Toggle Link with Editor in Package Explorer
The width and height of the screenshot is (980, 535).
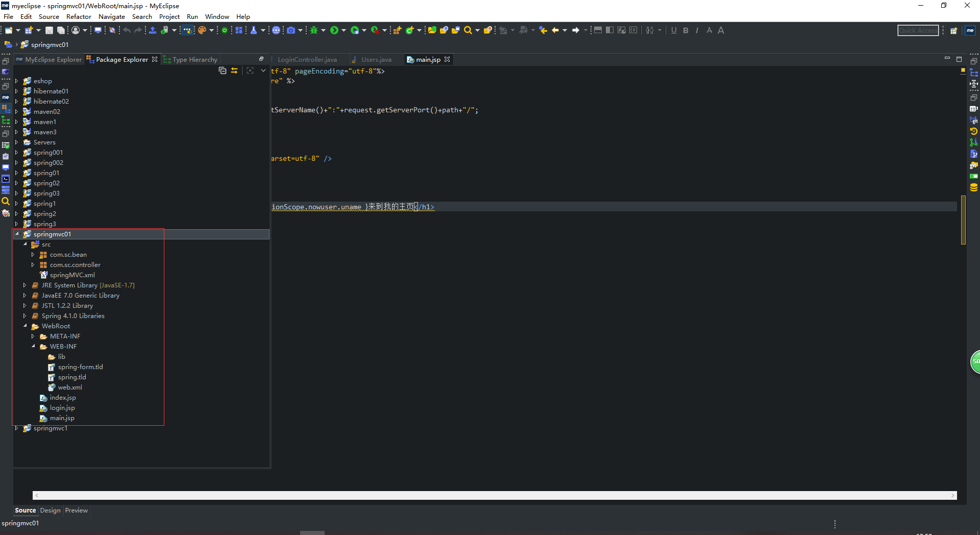(234, 70)
